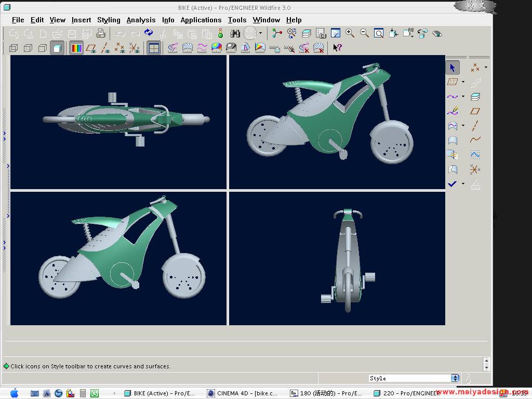Open the selection box dropdown arrow
The width and height of the screenshot is (532, 399).
tap(261, 33)
